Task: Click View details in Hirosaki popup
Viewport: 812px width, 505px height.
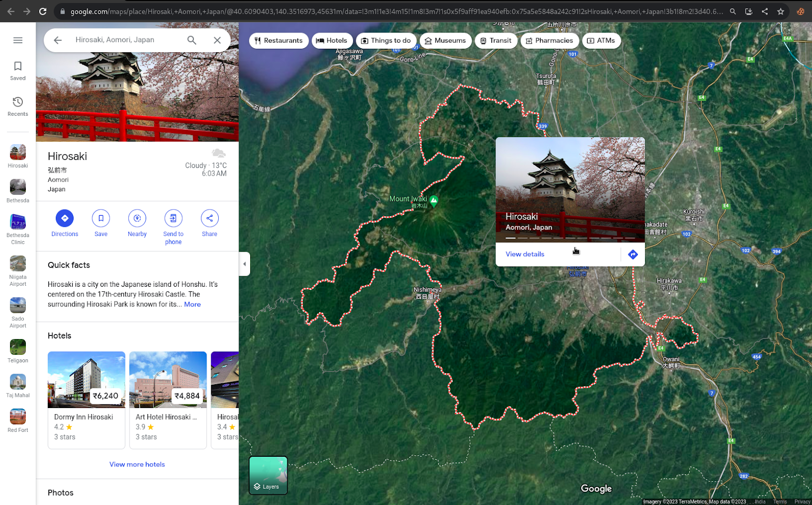Action: (x=525, y=254)
